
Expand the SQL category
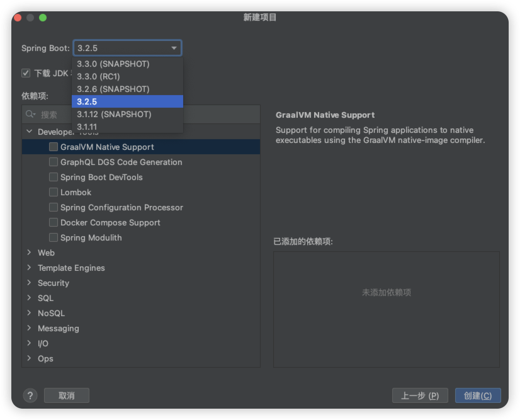pyautogui.click(x=29, y=298)
